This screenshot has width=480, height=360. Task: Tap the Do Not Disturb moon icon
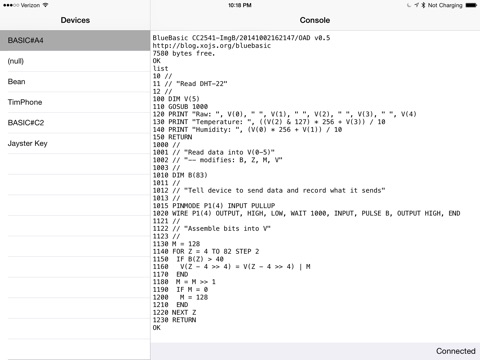tap(409, 5)
